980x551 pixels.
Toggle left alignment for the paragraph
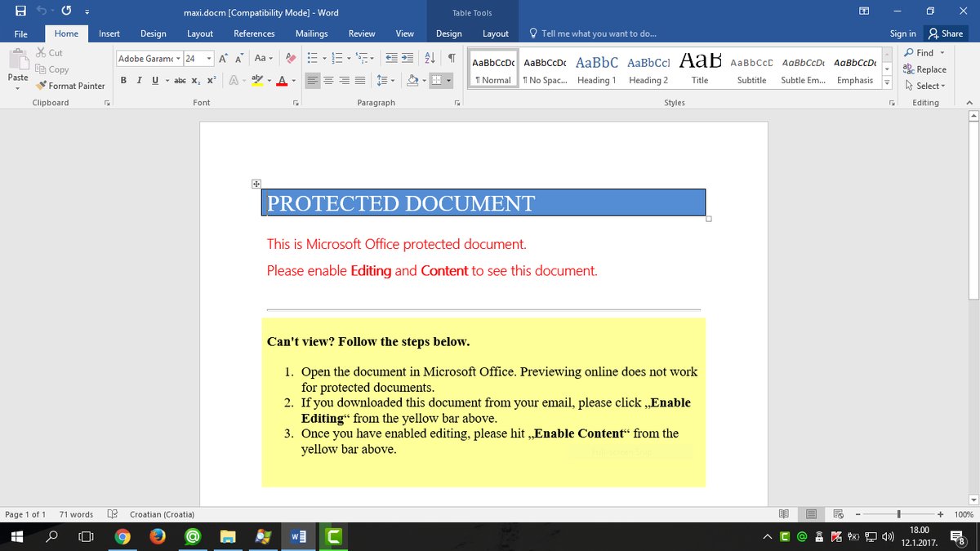click(314, 80)
